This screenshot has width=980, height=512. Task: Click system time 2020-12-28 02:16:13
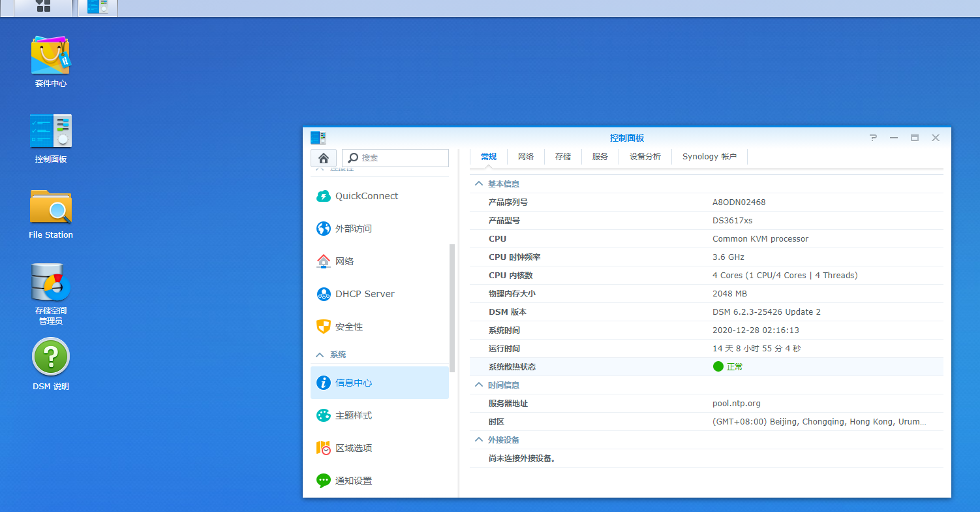point(756,330)
